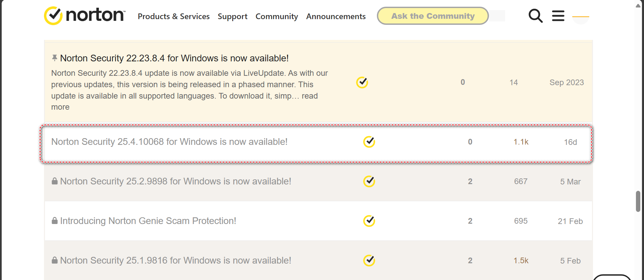Click the Sep 2023 activity date
Viewport: 644px width, 280px height.
click(x=566, y=82)
